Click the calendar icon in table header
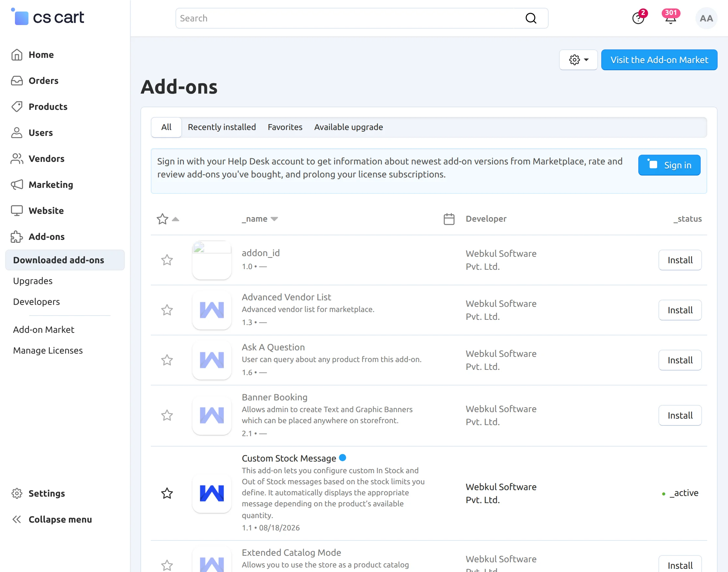 (449, 219)
